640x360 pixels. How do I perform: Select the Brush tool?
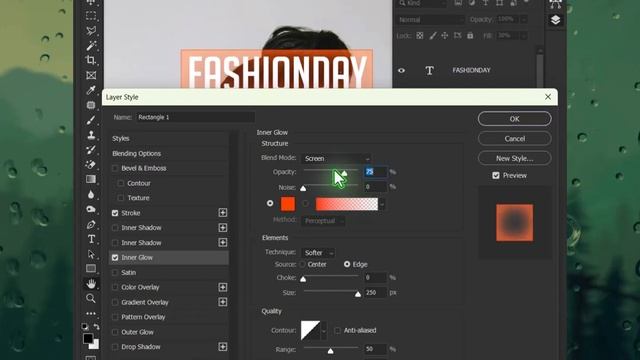click(x=91, y=120)
